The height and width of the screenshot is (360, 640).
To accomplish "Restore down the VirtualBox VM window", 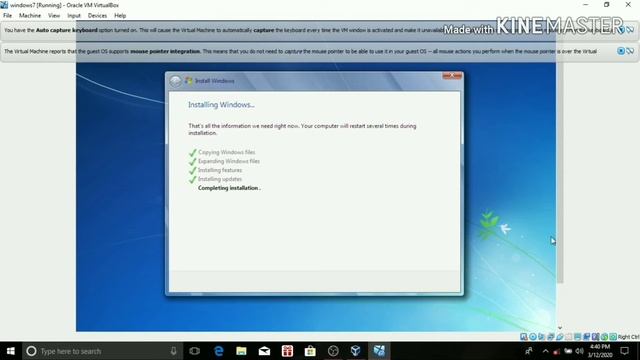I will pyautogui.click(x=607, y=5).
